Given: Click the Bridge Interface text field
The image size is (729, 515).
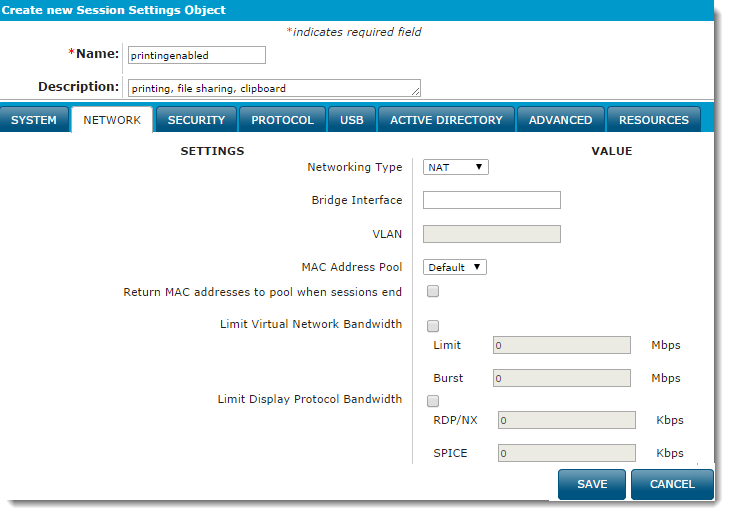Looking at the screenshot, I should pyautogui.click(x=491, y=200).
